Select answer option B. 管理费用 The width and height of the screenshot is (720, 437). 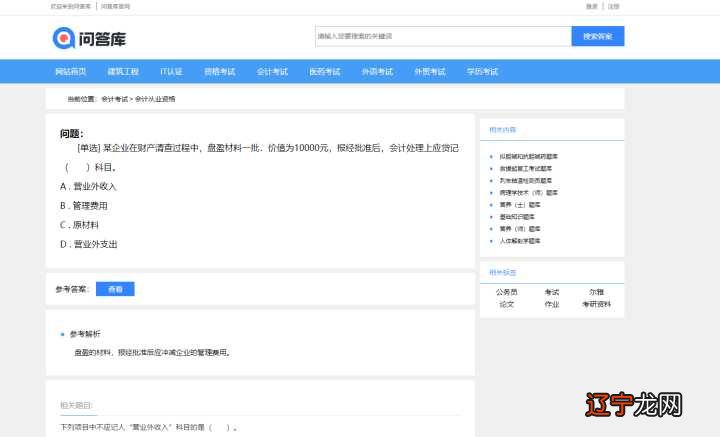(84, 206)
